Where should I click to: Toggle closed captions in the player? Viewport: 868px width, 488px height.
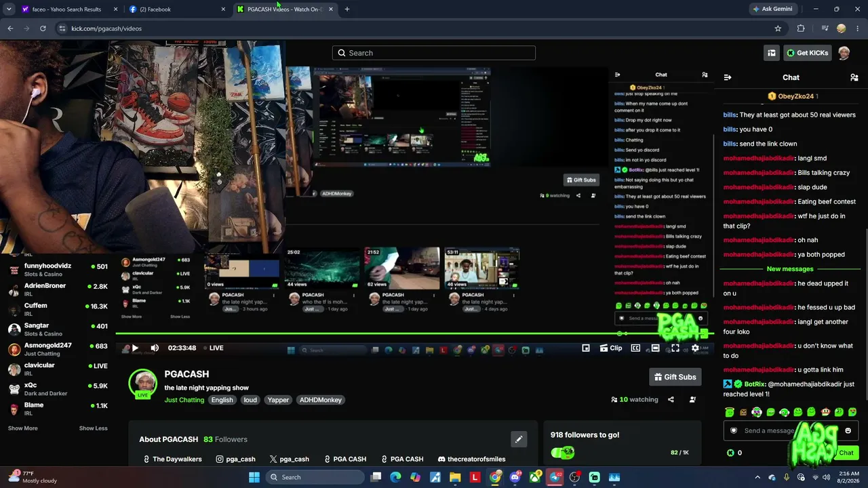click(635, 348)
